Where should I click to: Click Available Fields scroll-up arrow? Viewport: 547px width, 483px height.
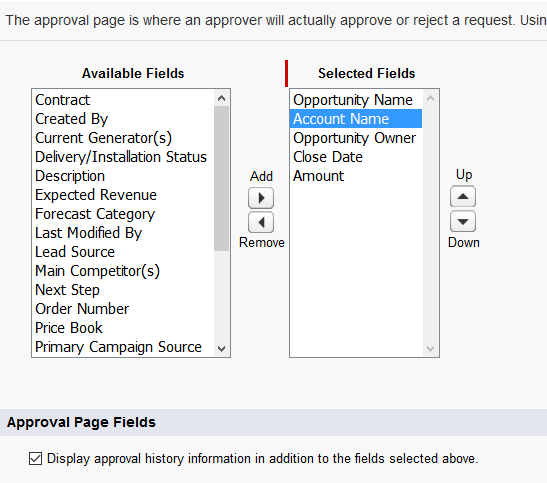221,98
